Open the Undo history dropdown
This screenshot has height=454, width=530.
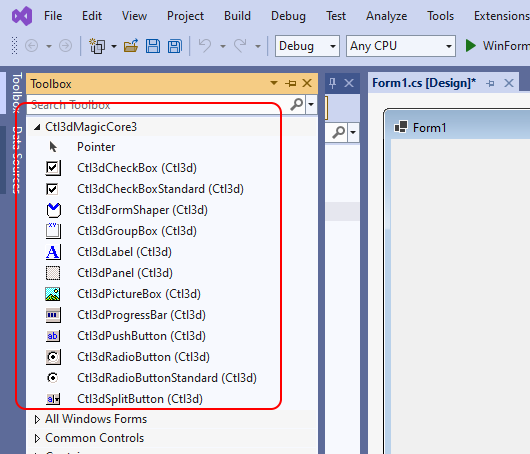click(223, 46)
